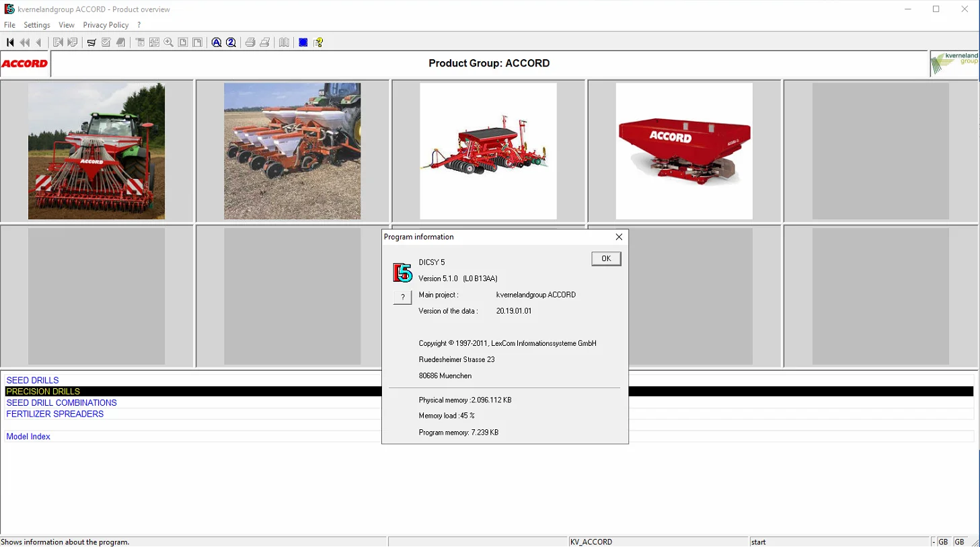Open search with number 2 magnifier
Image resolution: width=980 pixels, height=547 pixels.
(231, 42)
